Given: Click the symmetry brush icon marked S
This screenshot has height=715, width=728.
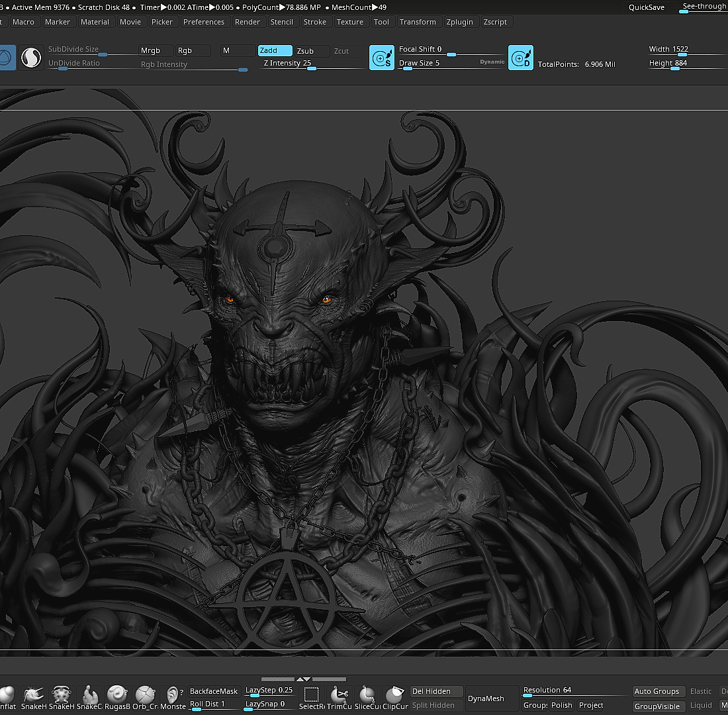Looking at the screenshot, I should 382,58.
